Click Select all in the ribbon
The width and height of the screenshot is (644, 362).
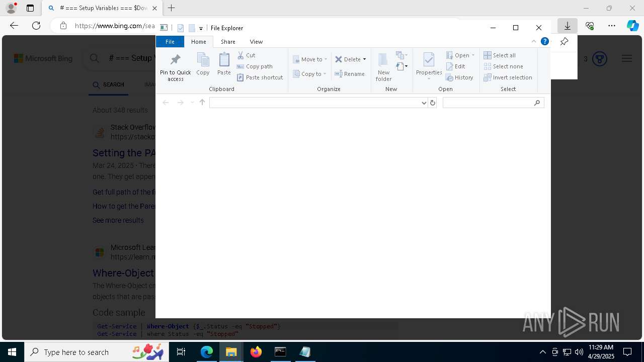click(500, 55)
